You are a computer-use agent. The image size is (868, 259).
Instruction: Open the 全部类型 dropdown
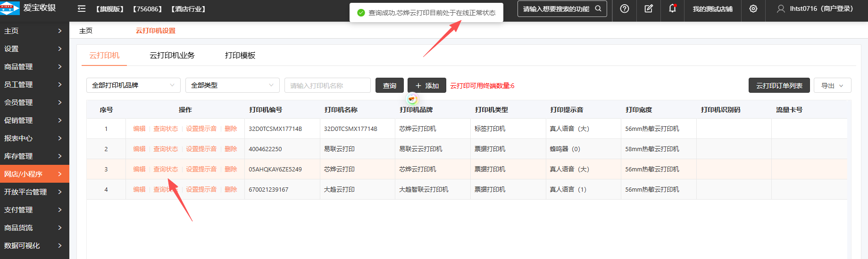[x=232, y=85]
